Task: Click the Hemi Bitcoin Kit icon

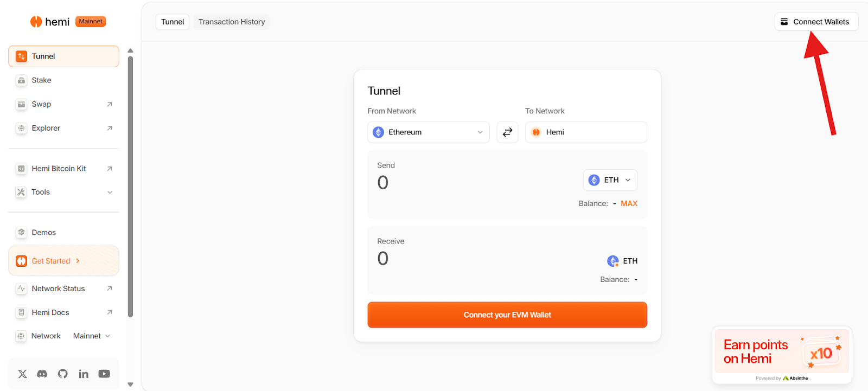Action: coord(21,169)
